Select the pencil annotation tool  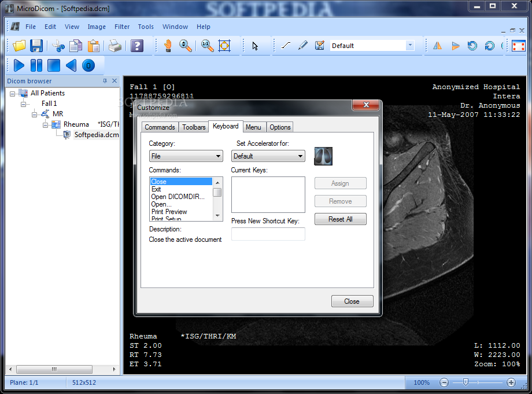tap(302, 46)
